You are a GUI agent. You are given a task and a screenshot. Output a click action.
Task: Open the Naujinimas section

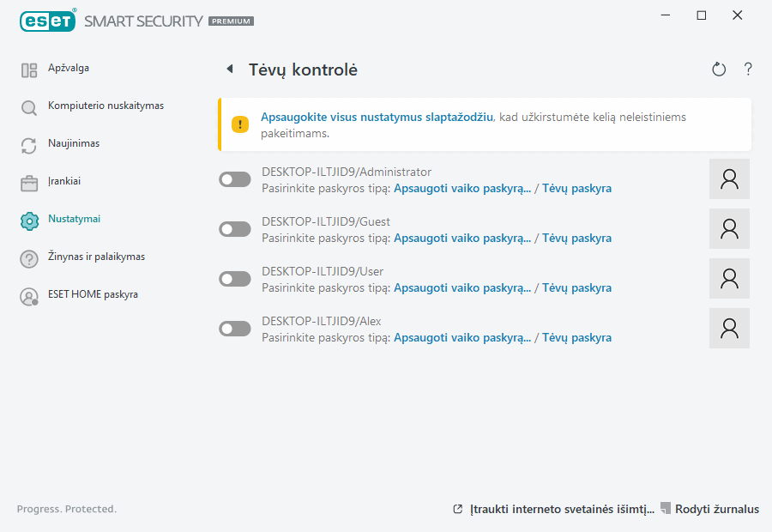(x=74, y=144)
